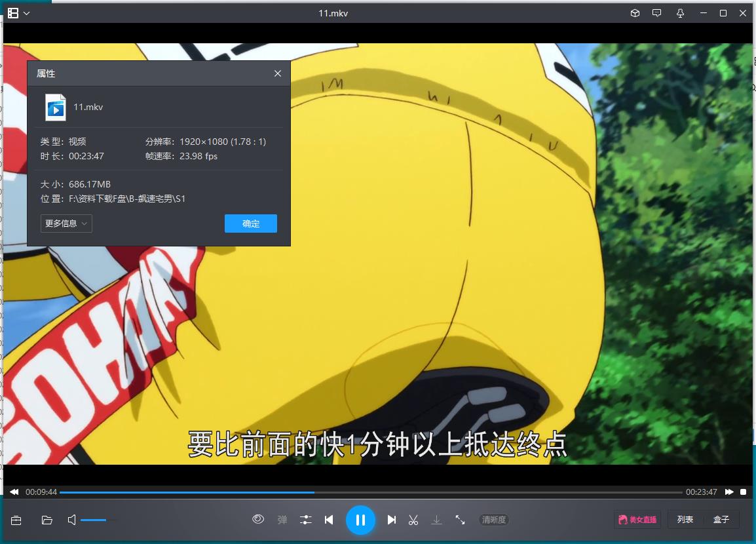Click the 11.mkv filename in the properties dialog
Screen dimensions: 756x544
(x=88, y=107)
